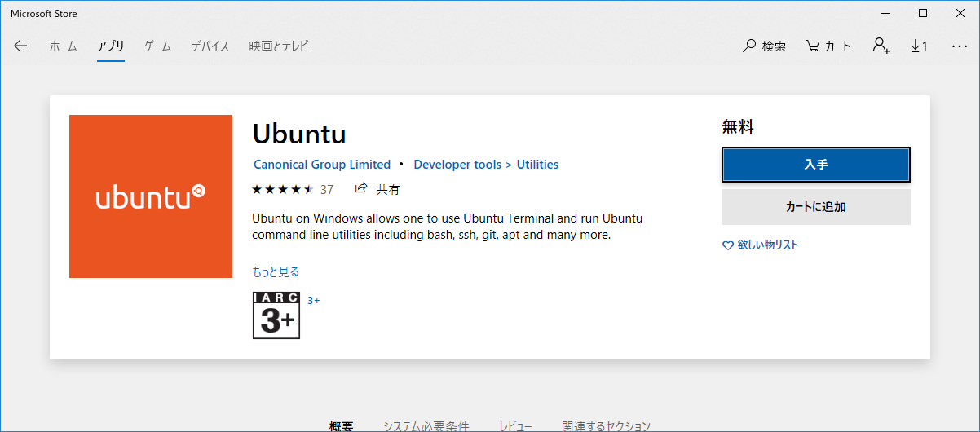Click the star rating with 37 reviews

(293, 189)
